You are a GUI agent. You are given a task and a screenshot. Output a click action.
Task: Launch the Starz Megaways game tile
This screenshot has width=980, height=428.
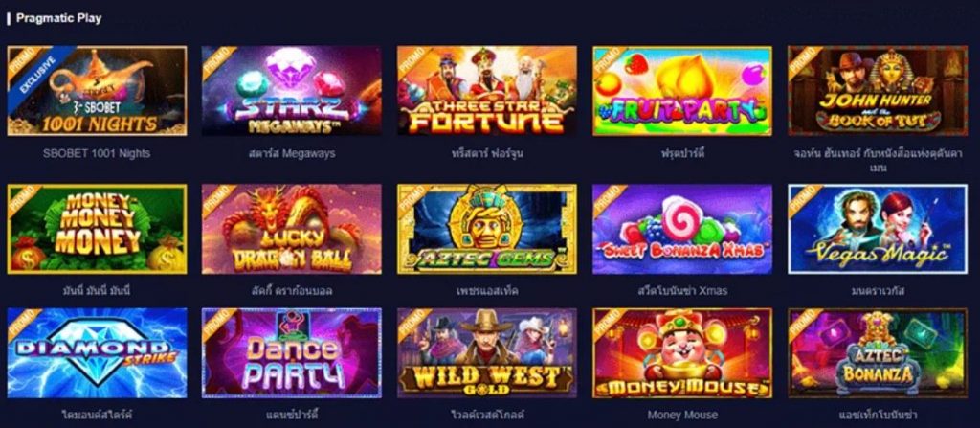[x=291, y=91]
